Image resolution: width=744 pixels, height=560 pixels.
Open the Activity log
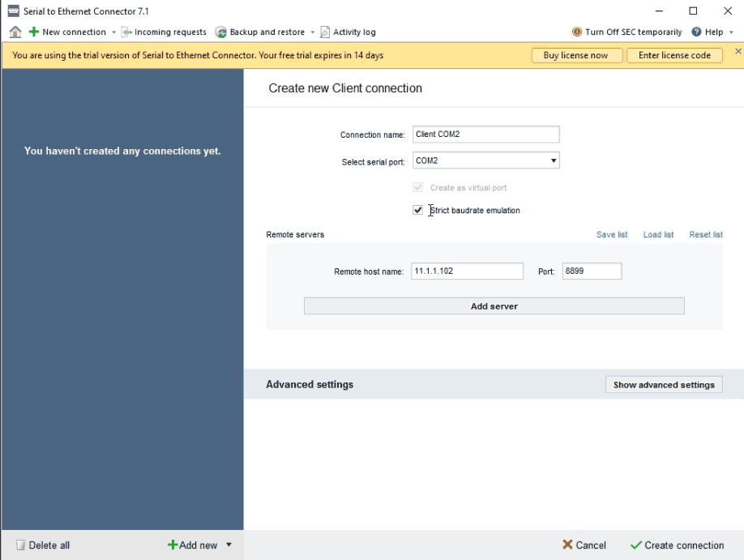coord(348,32)
